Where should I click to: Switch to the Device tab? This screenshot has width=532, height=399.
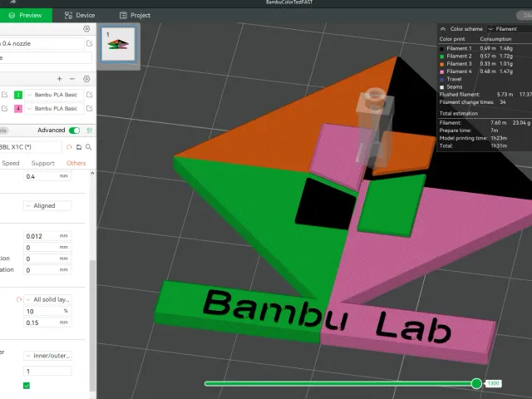coord(80,15)
